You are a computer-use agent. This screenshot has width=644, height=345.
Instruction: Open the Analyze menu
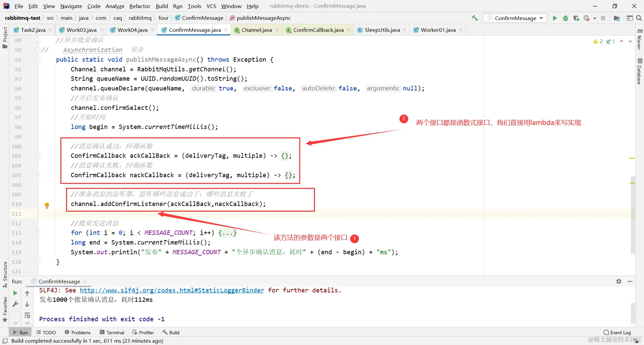click(115, 6)
